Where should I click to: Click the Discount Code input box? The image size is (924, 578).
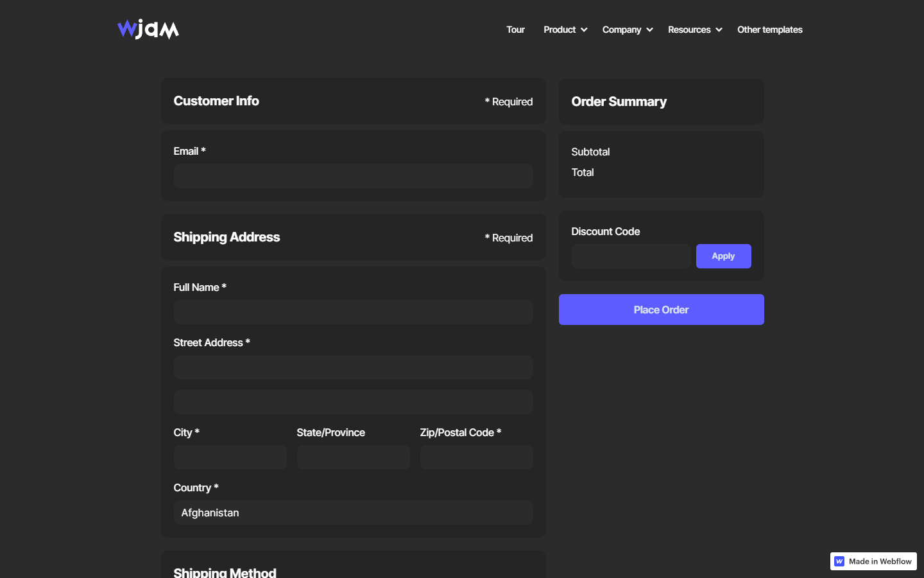[631, 256]
